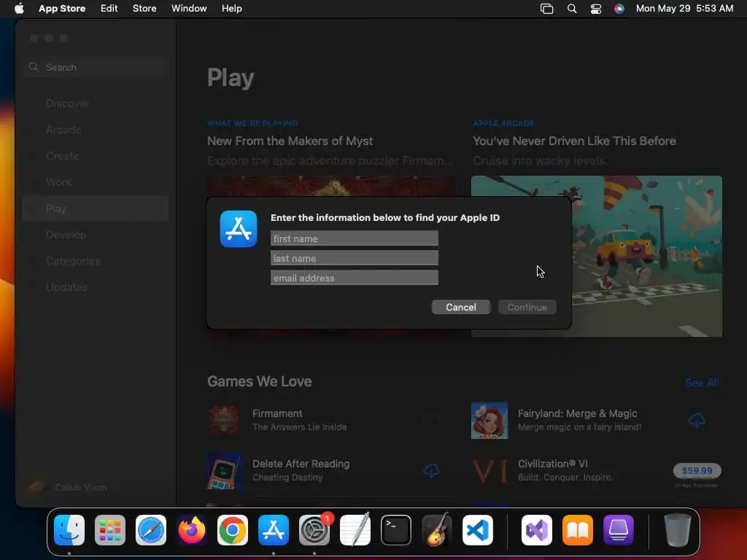Open the Delete After Reading game icon
This screenshot has width=747, height=560.
[224, 471]
